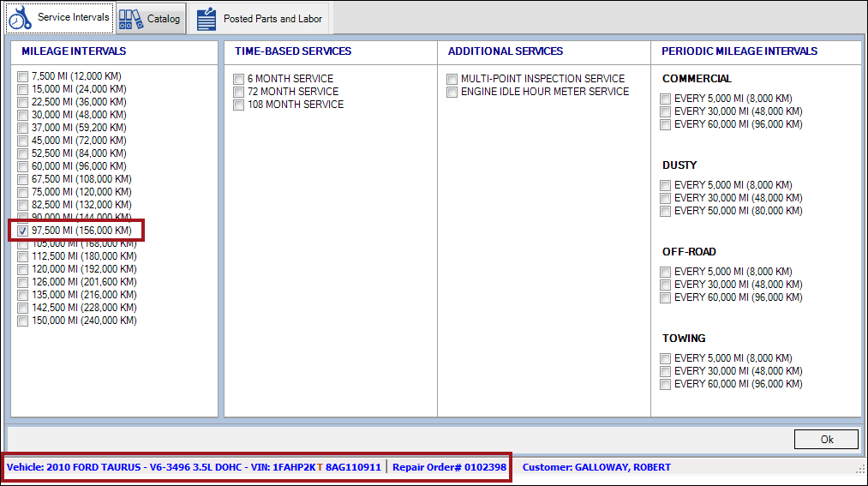Image resolution: width=868 pixels, height=486 pixels.
Task: Check Dusty EVERY 50,000 MI (80,000 KM)
Action: pos(666,211)
